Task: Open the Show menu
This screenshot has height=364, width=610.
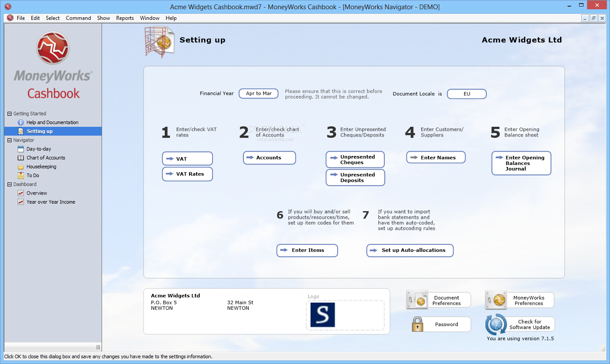Action: 103,18
